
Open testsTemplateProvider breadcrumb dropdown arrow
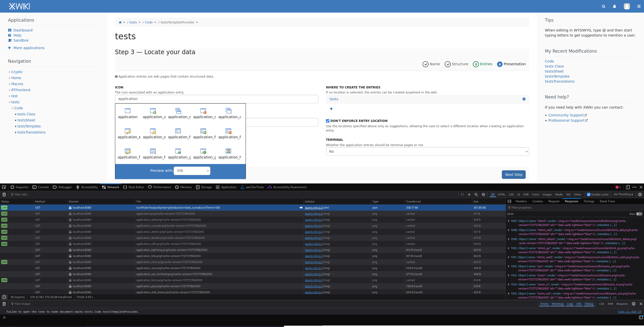[x=197, y=22]
